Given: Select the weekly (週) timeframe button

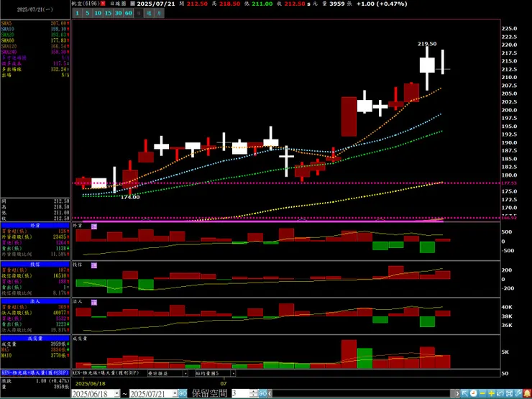Looking at the screenshot, I should pos(149,13).
